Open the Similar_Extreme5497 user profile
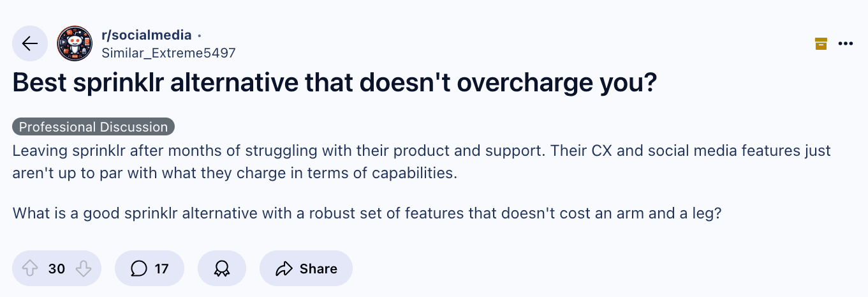Screen dimensions: 868x297 pyautogui.click(x=168, y=53)
